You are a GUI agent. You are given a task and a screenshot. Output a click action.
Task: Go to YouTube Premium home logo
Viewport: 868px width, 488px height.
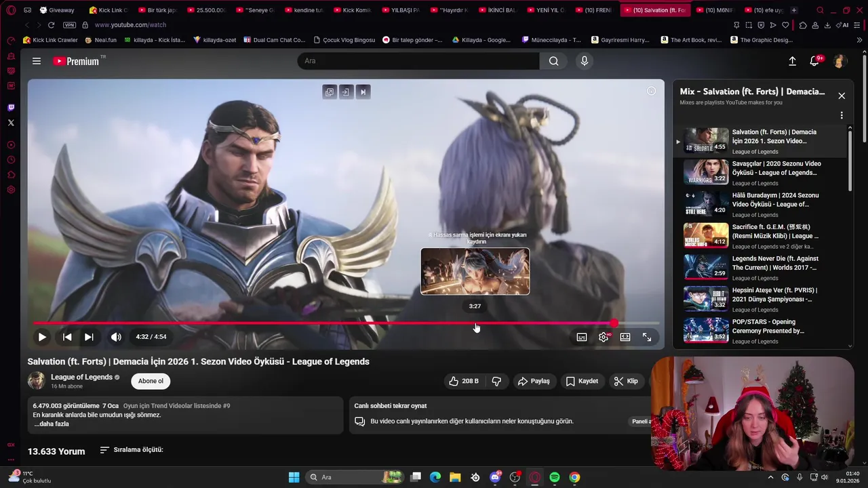pos(77,61)
